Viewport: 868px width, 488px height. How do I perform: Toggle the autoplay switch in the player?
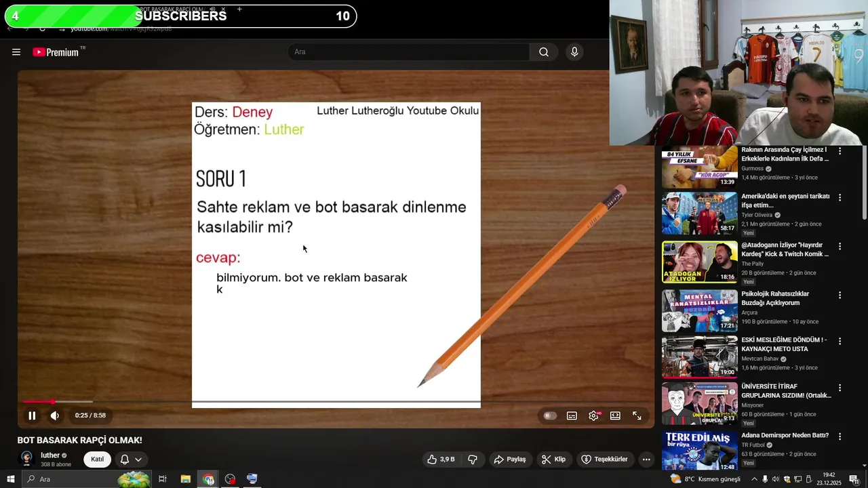pos(550,415)
